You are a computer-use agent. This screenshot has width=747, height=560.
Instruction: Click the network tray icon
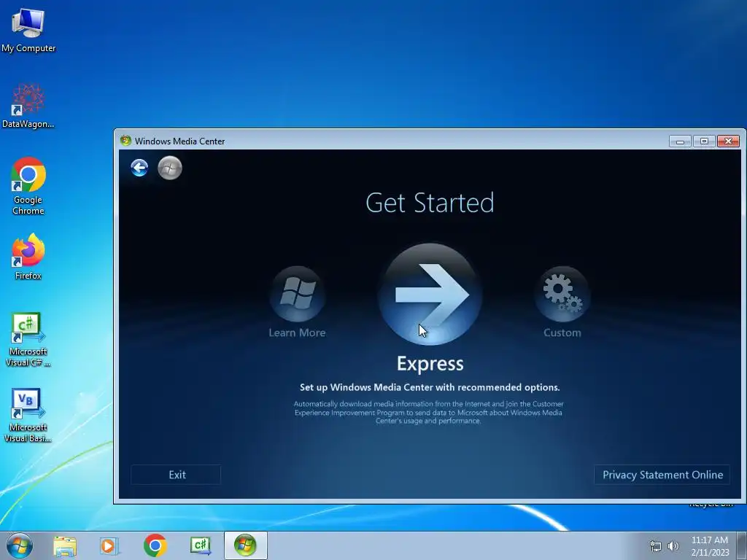pos(656,546)
